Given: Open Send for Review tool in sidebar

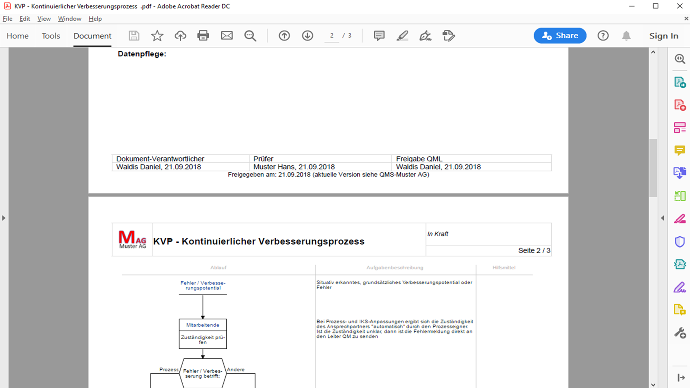Looking at the screenshot, I should click(680, 310).
